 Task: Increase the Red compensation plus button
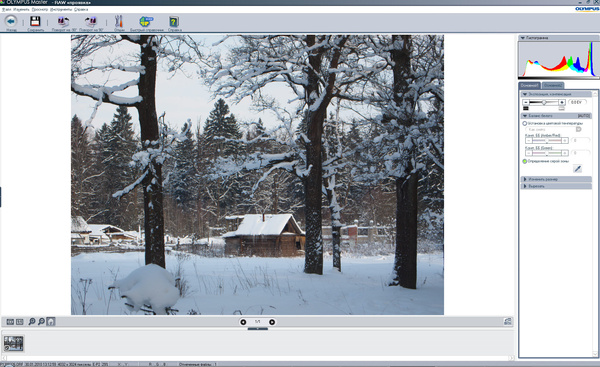coord(565,141)
